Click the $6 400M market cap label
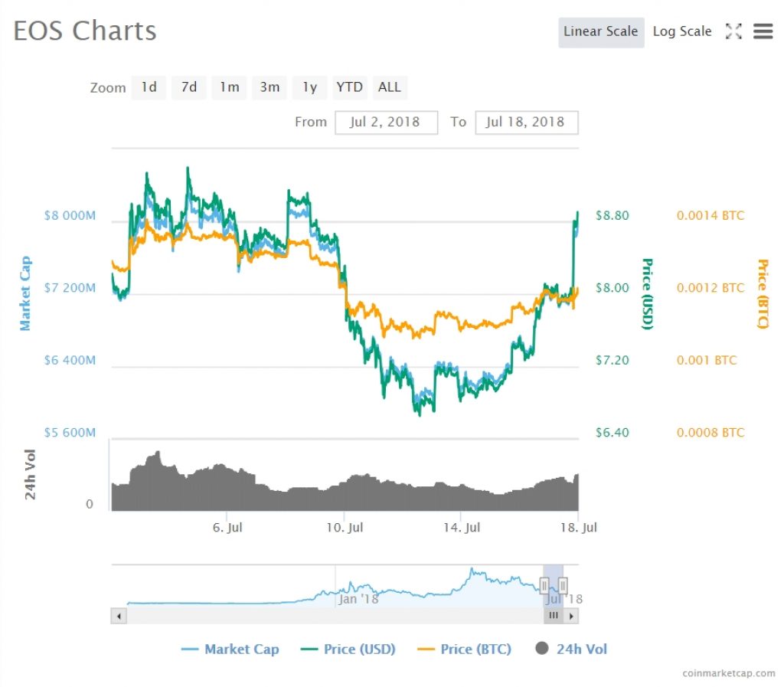 (70, 361)
